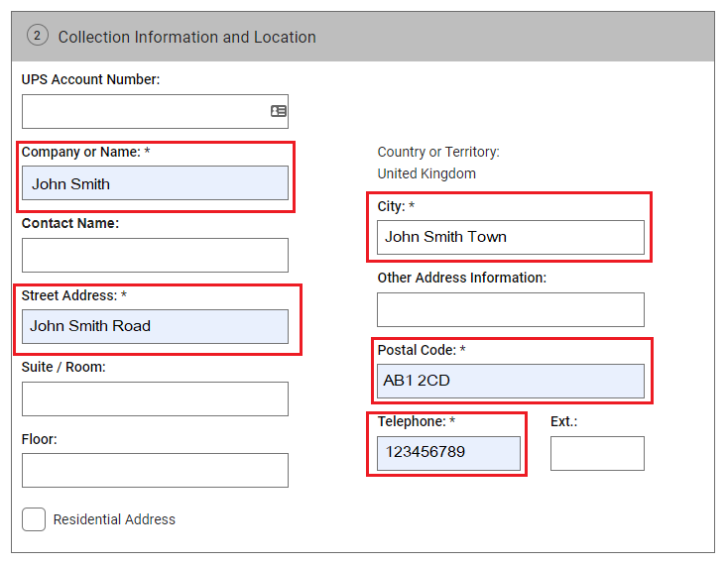Click the Collection Information and Location header

pyautogui.click(x=186, y=37)
